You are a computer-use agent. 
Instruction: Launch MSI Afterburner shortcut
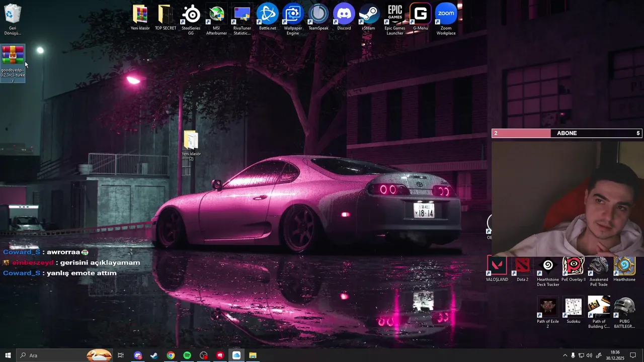pos(216,20)
